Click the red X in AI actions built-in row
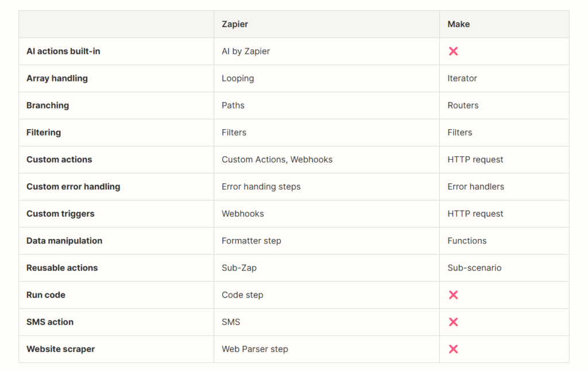This screenshot has width=588, height=371. click(x=454, y=51)
